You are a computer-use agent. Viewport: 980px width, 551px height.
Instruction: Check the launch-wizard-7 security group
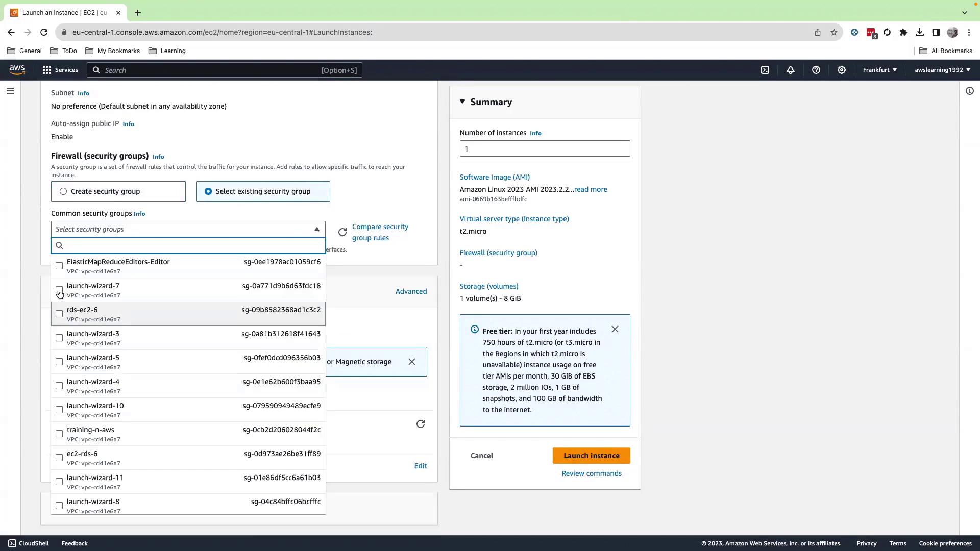[59, 290]
